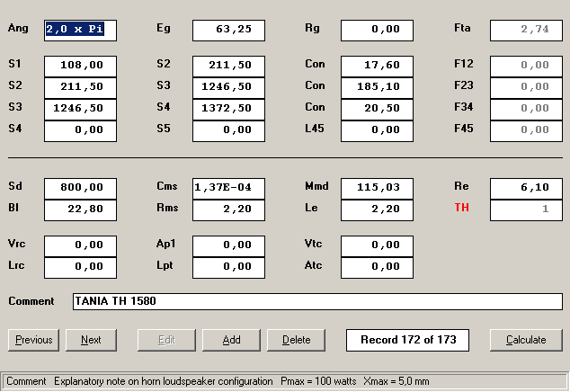Edit the S1 field with 108,00
The height and width of the screenshot is (392, 570).
click(x=80, y=67)
